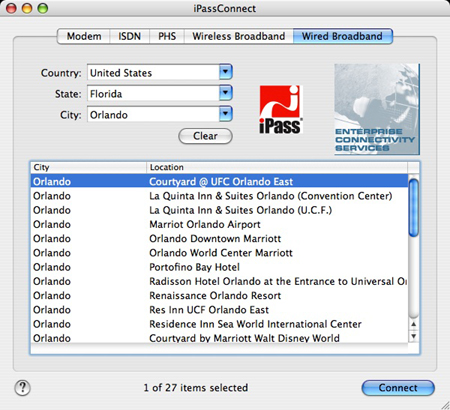Image resolution: width=450 pixels, height=410 pixels.
Task: Select Marriot Orlando Airport row
Action: pyautogui.click(x=219, y=224)
